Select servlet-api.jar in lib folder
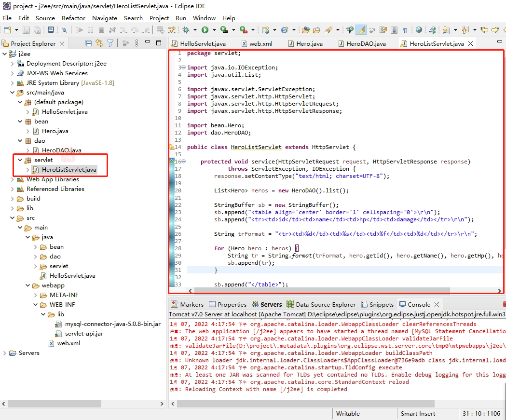 (x=80, y=334)
